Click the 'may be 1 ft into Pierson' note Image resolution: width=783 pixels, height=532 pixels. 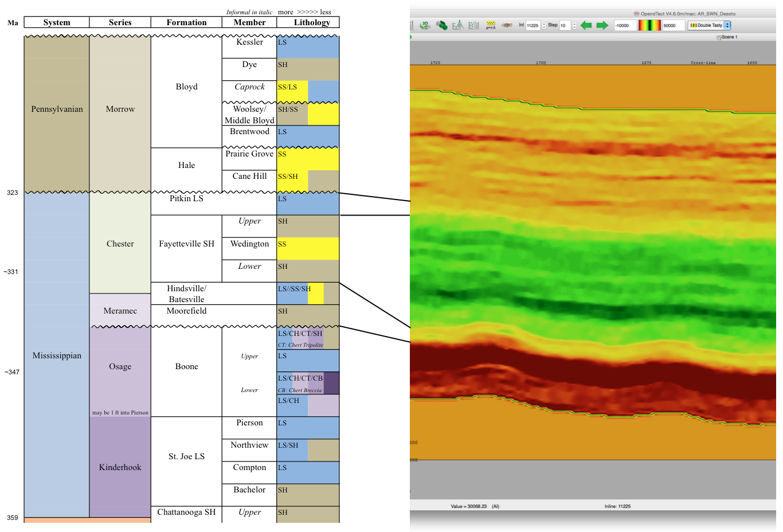[120, 413]
